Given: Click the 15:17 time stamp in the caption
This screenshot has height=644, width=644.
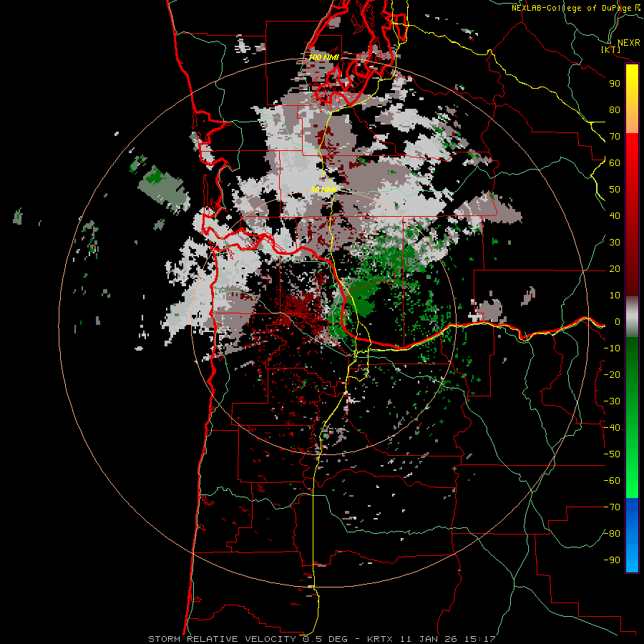Looking at the screenshot, I should pyautogui.click(x=479, y=639).
